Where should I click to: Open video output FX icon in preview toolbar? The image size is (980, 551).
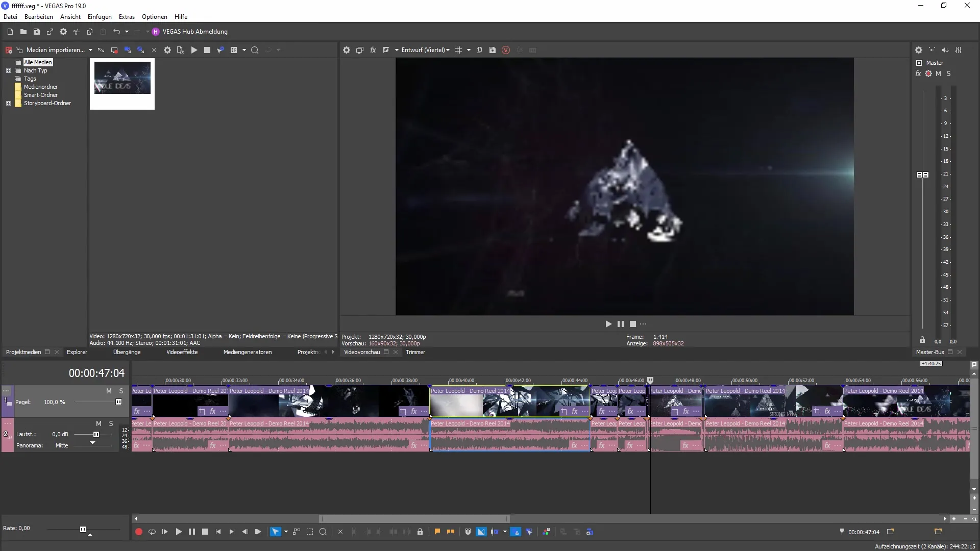(373, 50)
